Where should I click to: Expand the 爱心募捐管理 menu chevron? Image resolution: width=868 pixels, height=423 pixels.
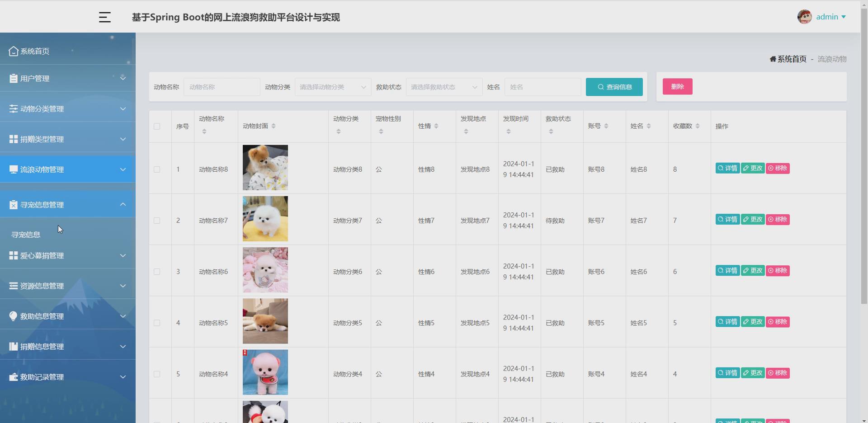click(123, 255)
